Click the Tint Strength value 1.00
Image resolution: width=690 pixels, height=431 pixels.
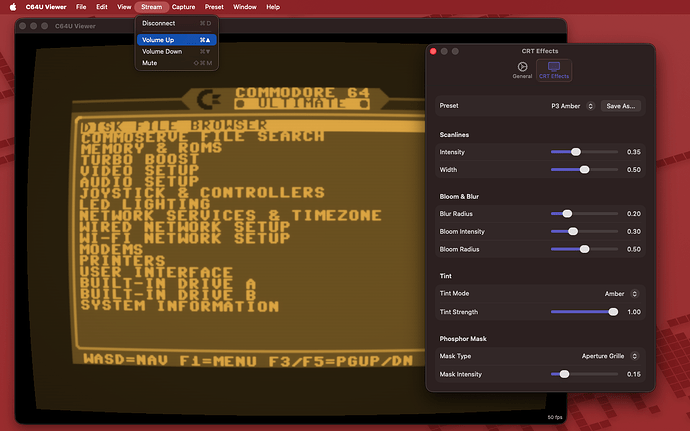coord(634,312)
